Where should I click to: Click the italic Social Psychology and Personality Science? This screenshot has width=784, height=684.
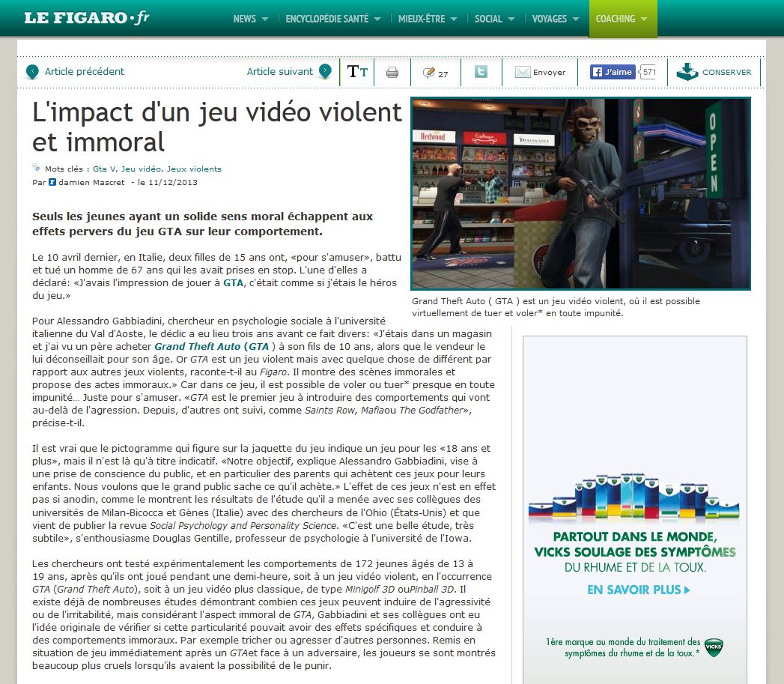pos(243,525)
